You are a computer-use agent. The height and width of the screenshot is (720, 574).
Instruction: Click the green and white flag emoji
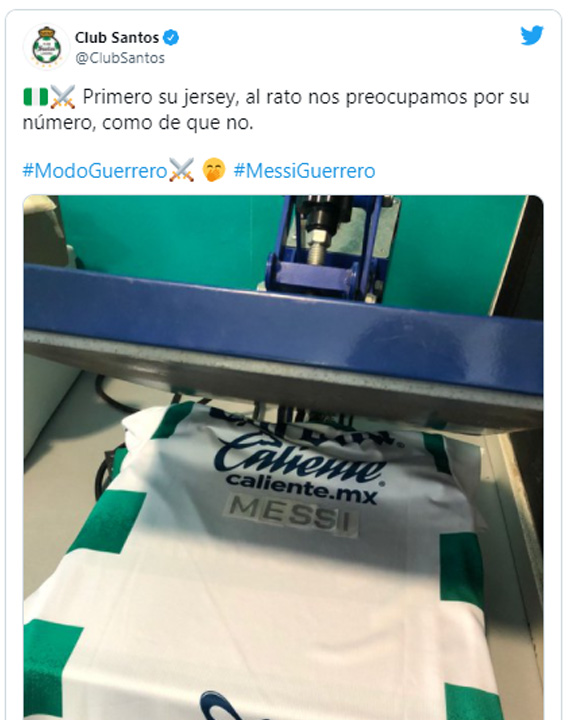[x=35, y=97]
